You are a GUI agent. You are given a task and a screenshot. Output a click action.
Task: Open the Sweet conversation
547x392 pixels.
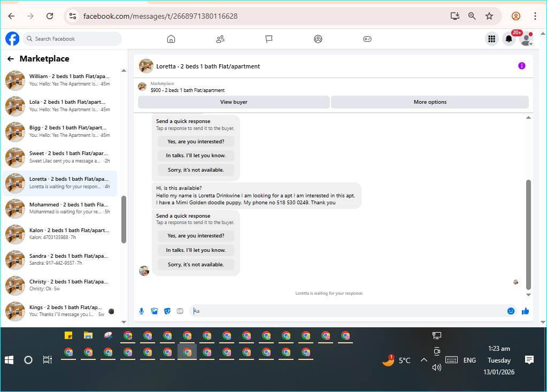click(60, 157)
